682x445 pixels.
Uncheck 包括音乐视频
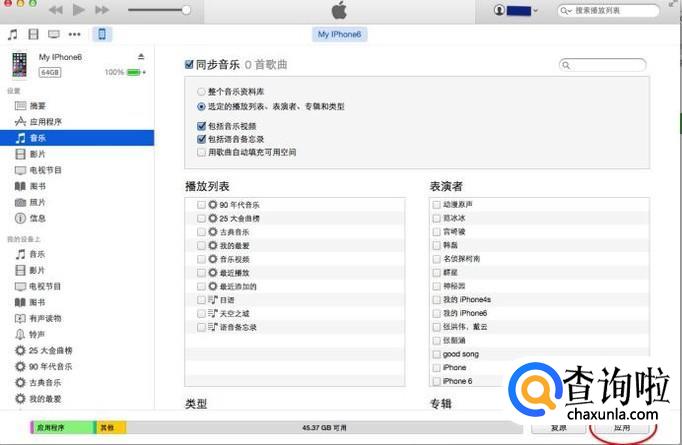[x=201, y=126]
